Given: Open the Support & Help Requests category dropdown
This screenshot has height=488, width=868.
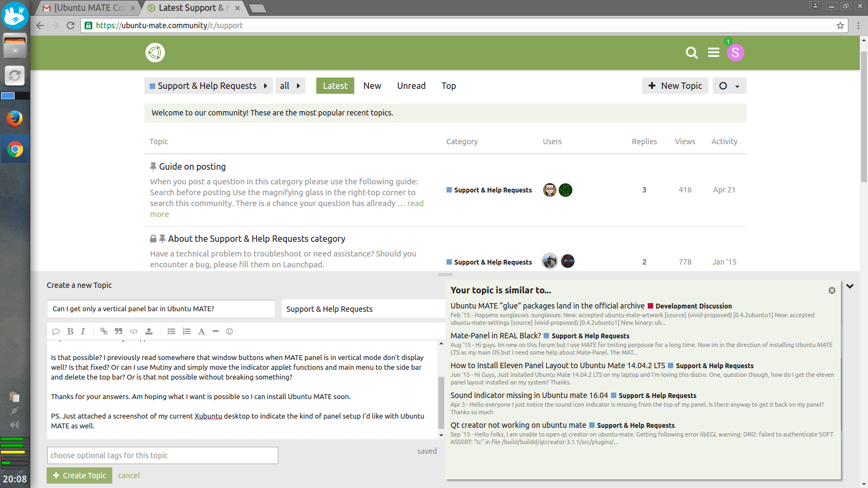Looking at the screenshot, I should point(209,86).
